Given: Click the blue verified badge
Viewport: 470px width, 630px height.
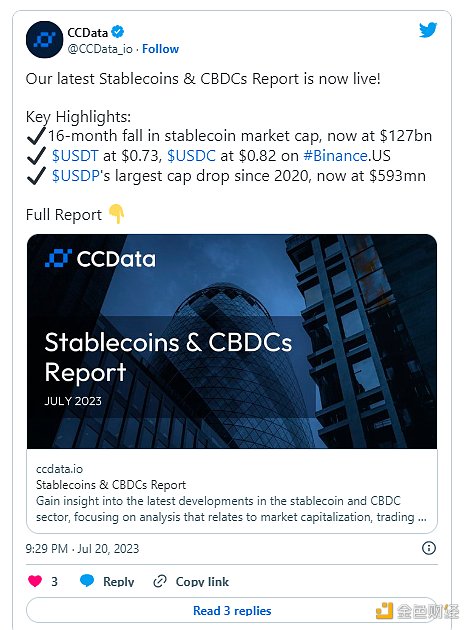Looking at the screenshot, I should pyautogui.click(x=118, y=31).
